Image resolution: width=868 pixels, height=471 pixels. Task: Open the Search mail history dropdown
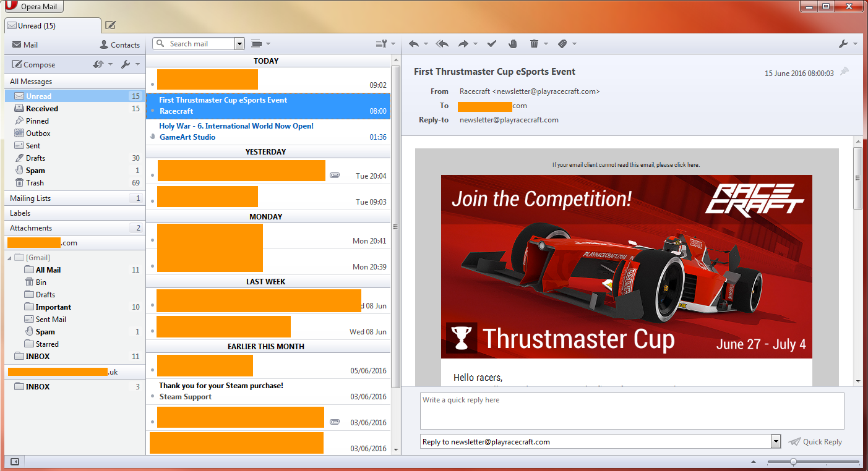[239, 44]
